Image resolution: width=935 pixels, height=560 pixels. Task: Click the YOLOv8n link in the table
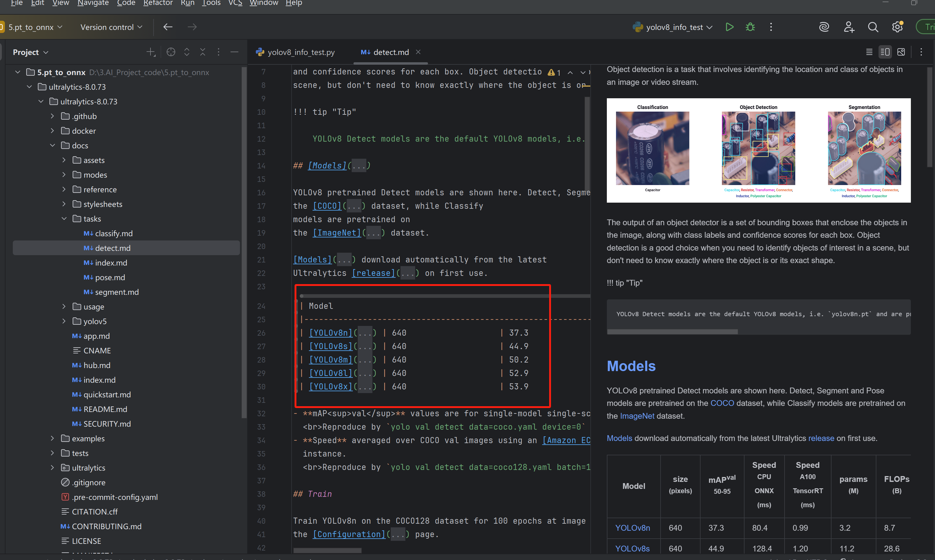(x=633, y=528)
